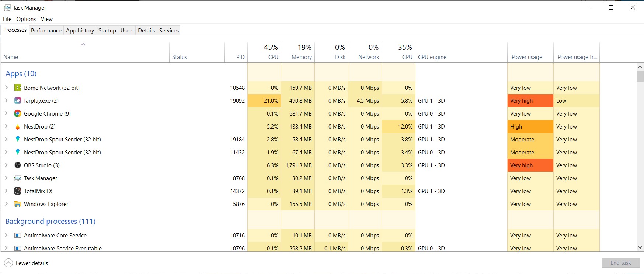The image size is (644, 274).
Task: Expand NestDrop Spout Sender PID 19184
Action: 6,139
